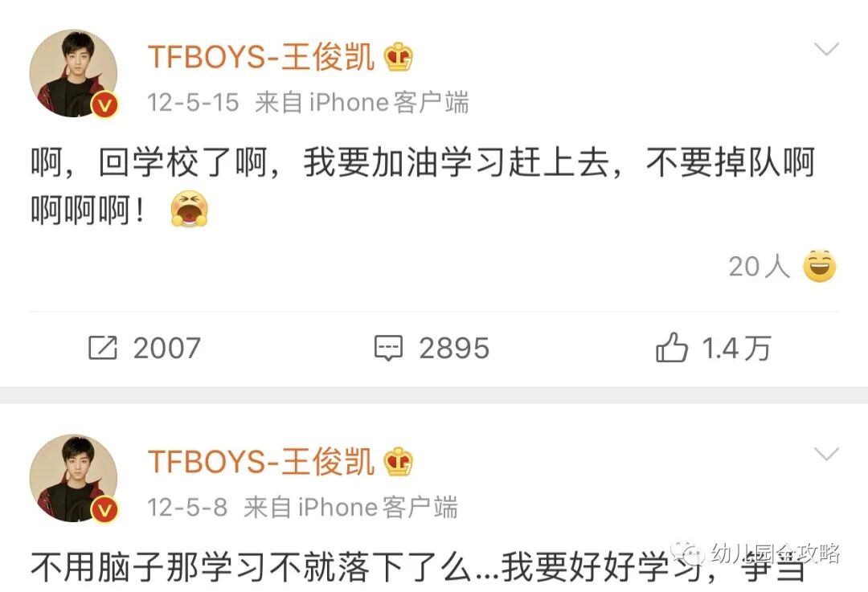Tap the crying emoji in the first post

point(190,209)
